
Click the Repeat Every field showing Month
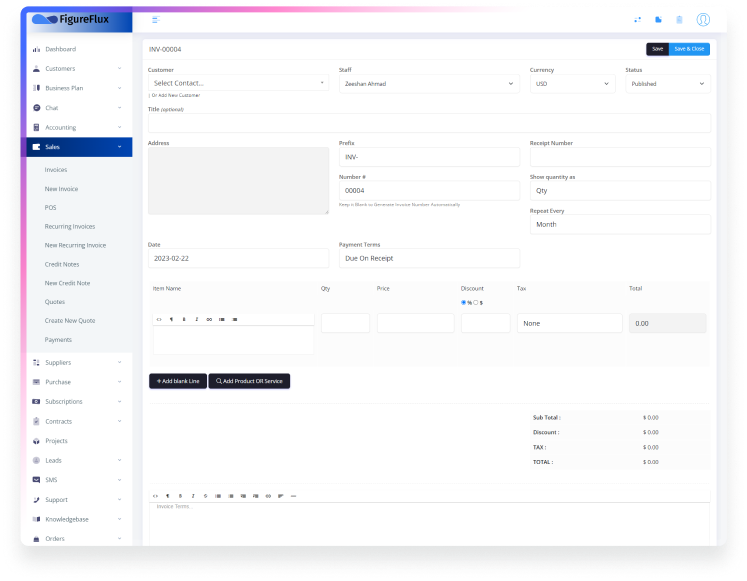(620, 224)
